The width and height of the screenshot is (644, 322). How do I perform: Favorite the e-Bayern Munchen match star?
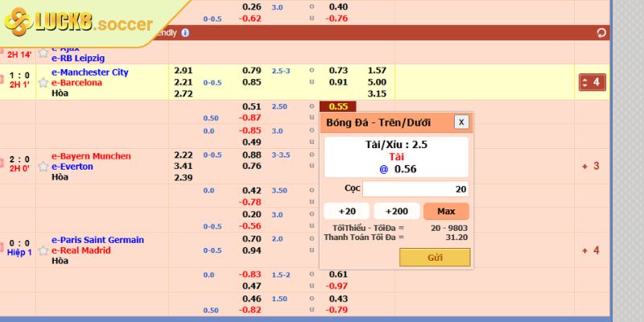click(43, 167)
